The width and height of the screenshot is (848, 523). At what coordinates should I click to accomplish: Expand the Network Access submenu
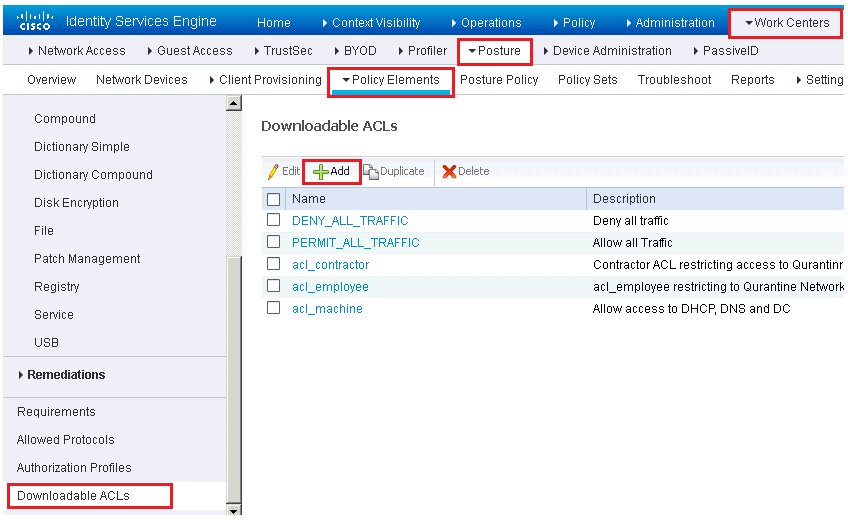click(77, 51)
